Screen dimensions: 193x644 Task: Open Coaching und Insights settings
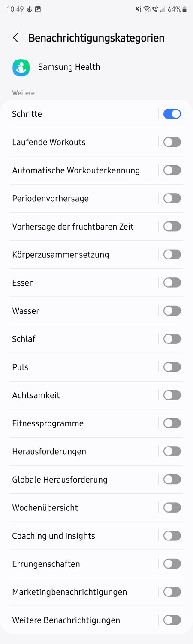(x=84, y=536)
